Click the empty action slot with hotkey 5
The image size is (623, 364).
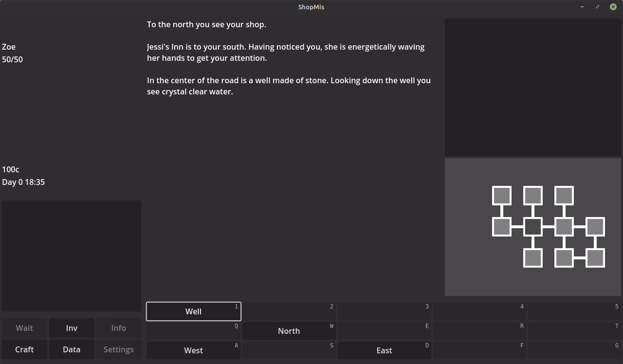tap(574, 311)
